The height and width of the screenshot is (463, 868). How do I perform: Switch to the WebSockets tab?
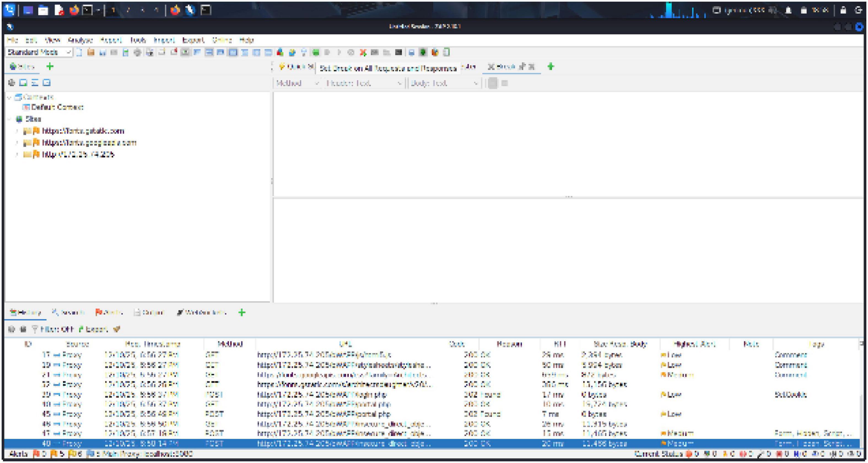pyautogui.click(x=201, y=312)
